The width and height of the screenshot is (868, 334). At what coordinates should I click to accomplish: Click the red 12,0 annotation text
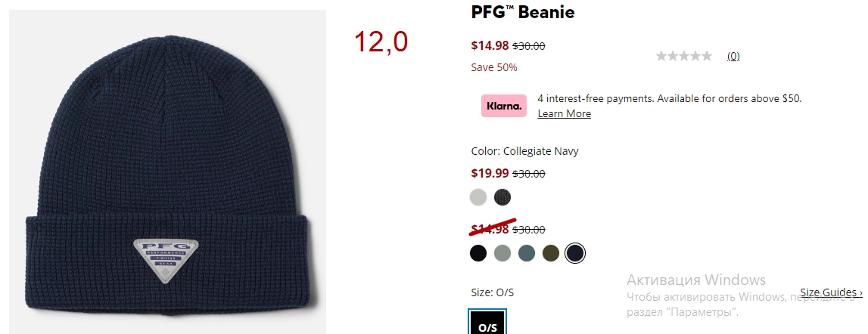tap(381, 42)
